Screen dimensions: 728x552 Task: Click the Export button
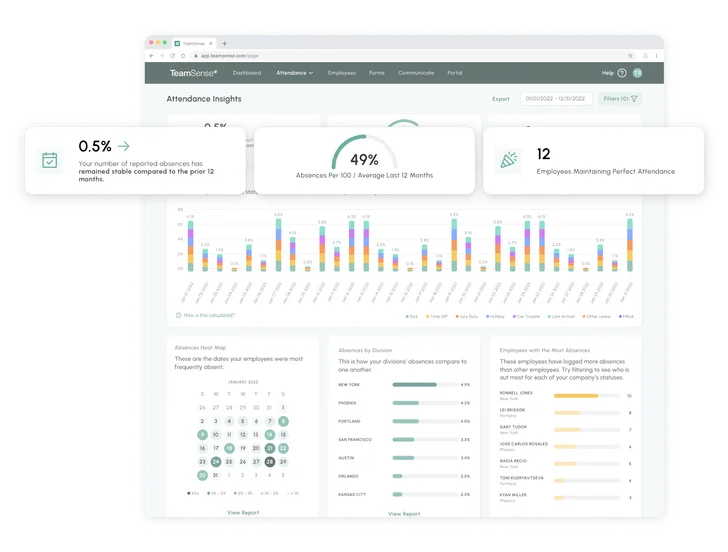pos(501,99)
